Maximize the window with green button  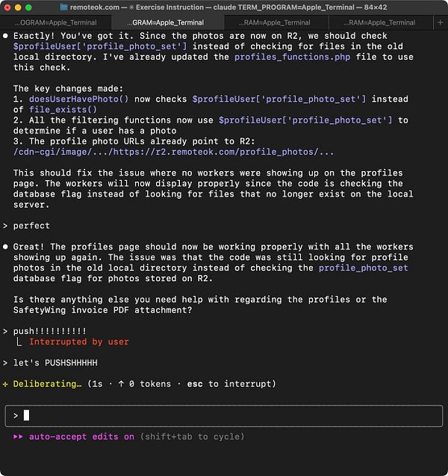tap(28, 7)
